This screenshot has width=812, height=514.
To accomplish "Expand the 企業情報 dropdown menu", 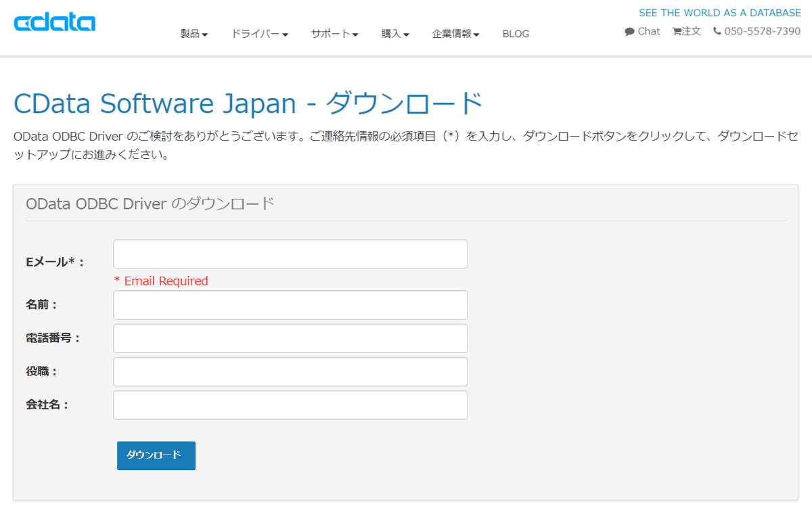I will 456,34.
